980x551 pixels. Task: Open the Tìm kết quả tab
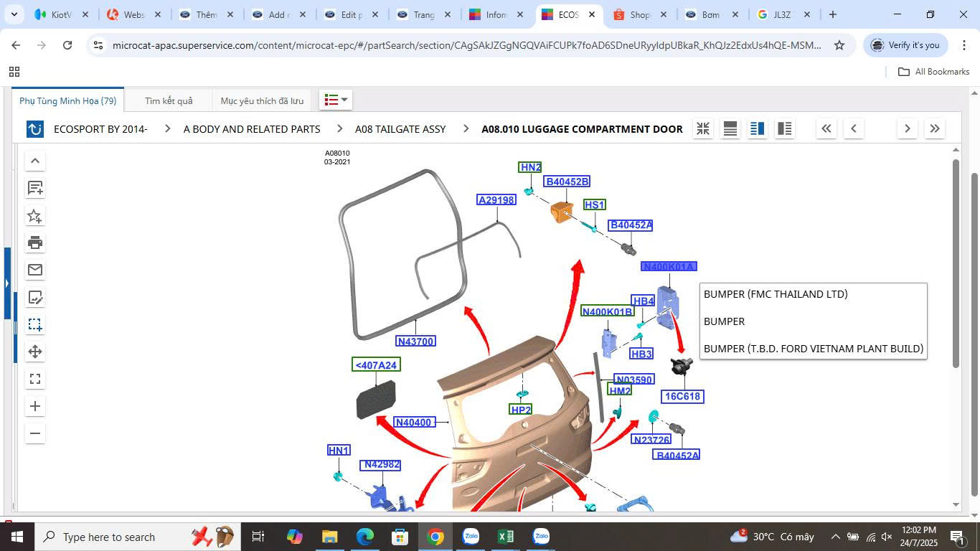169,100
